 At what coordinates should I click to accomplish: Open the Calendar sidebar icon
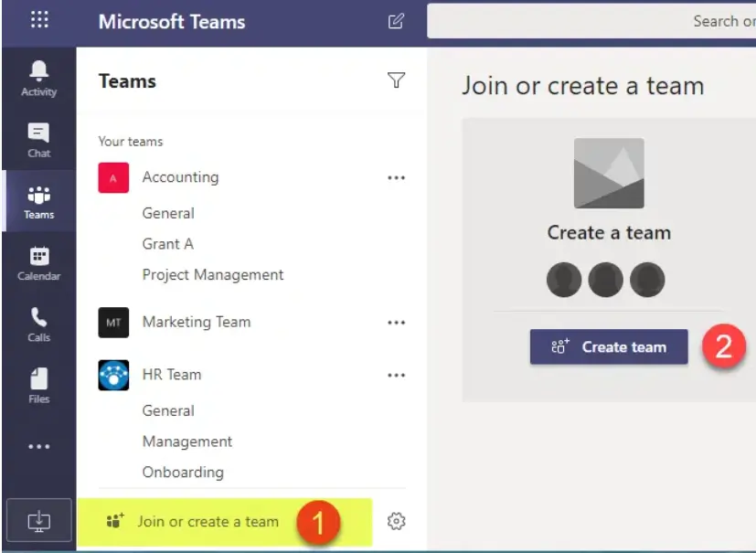39,263
